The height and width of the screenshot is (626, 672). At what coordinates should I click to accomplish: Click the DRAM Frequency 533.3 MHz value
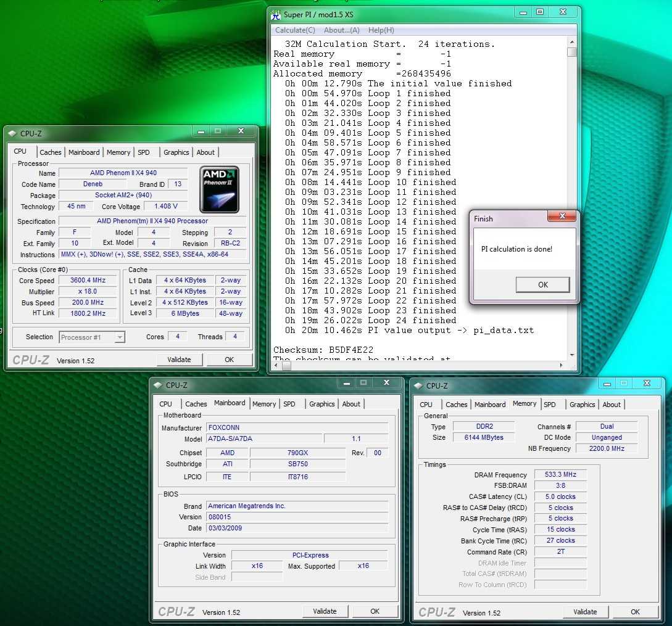560,475
